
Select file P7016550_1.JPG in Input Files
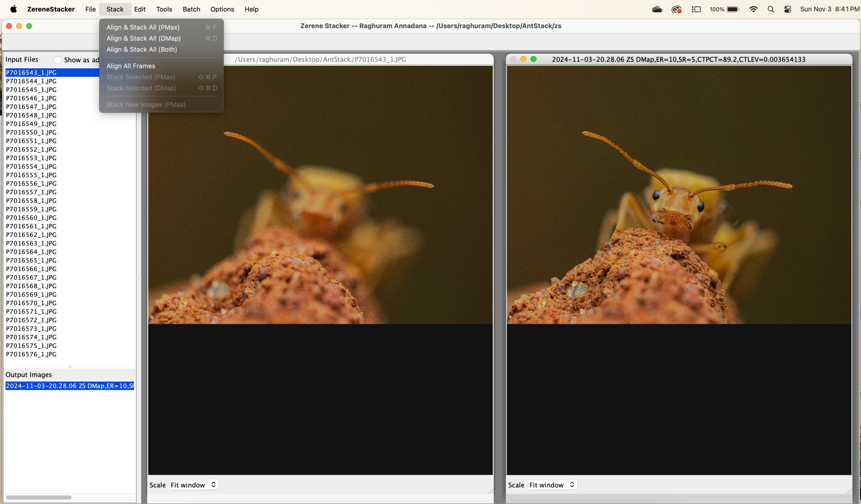coord(31,132)
